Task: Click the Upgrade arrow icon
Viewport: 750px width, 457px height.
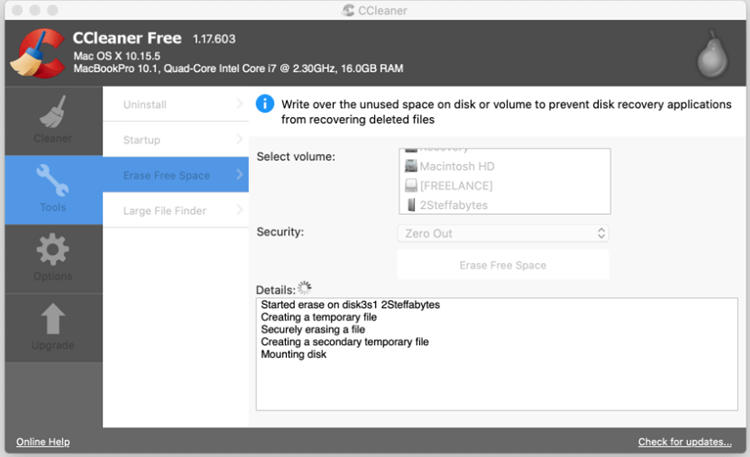Action: tap(53, 319)
